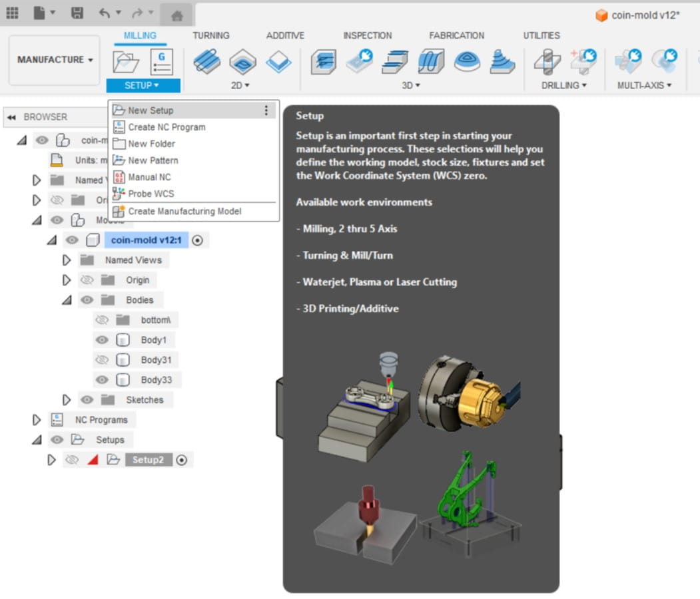Select the 3D Adaptive Clearing tool
The height and width of the screenshot is (599, 700).
[x=324, y=61]
